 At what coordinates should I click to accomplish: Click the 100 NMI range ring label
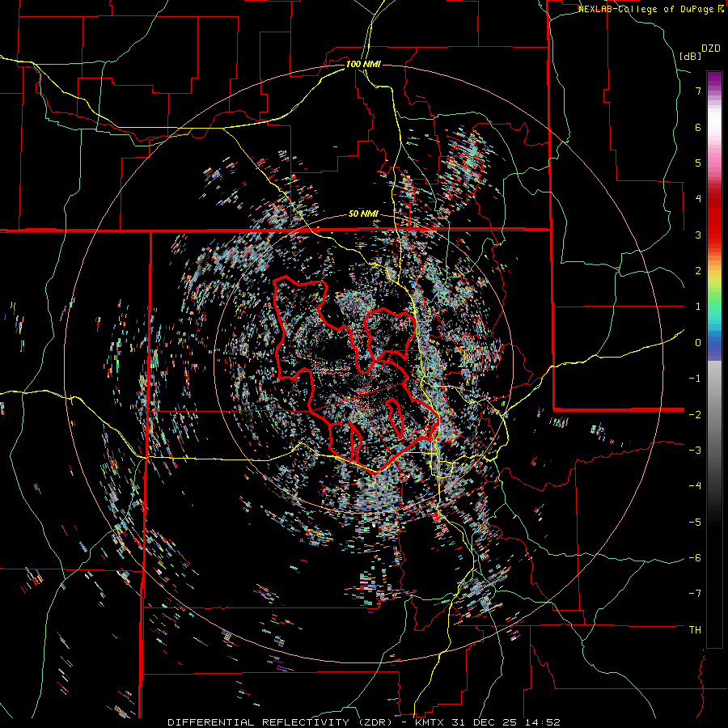click(363, 64)
